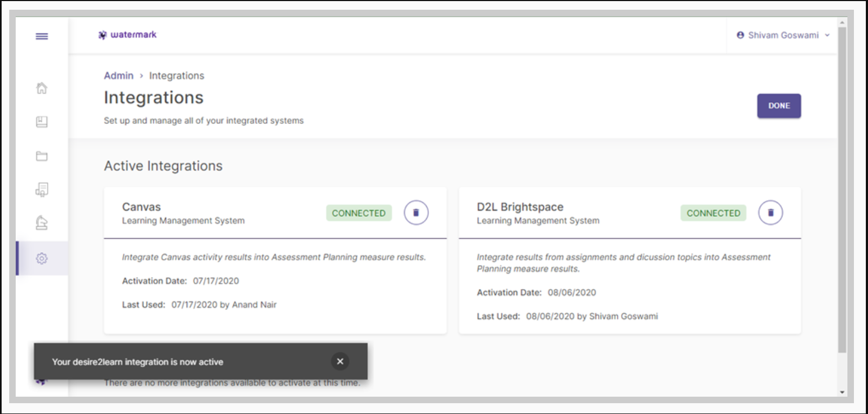Click the Canvas integration description text
Screen dimensions: 868x414
pyautogui.click(x=274, y=257)
